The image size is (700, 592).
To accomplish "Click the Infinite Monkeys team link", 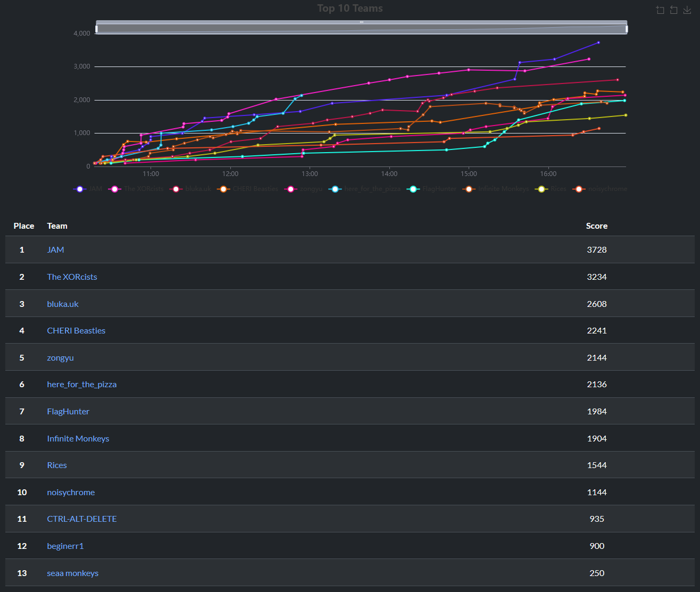I will pos(78,438).
